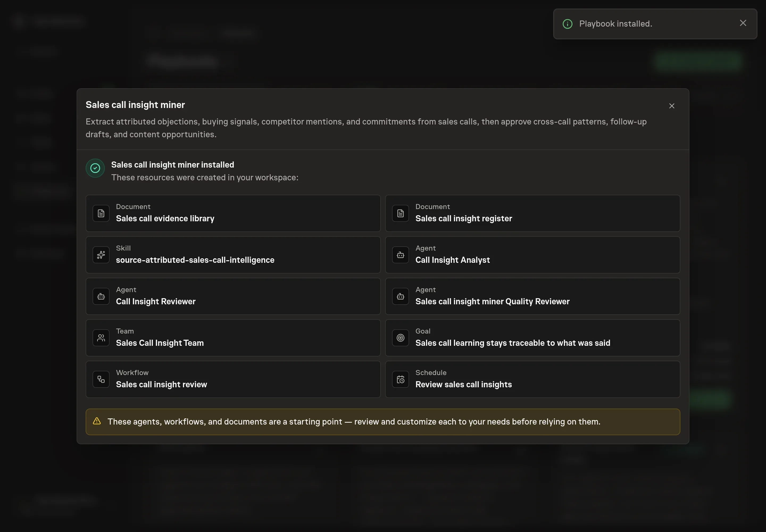This screenshot has height=532, width=766.
Task: Click the robot icon beside Call Insight Analyst
Action: (400, 255)
